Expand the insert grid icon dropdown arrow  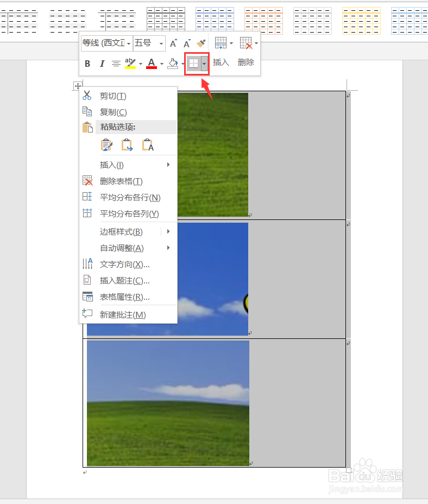pos(231,43)
